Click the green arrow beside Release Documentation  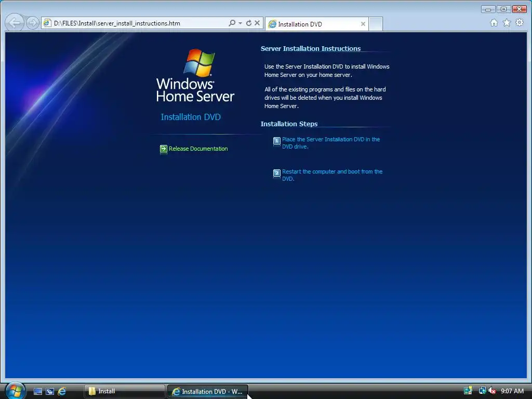(164, 149)
